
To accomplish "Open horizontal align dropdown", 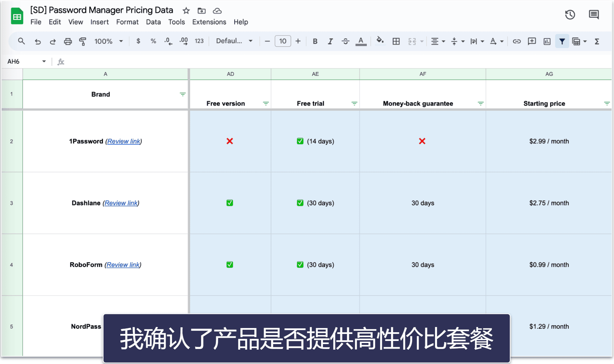I will (x=438, y=41).
